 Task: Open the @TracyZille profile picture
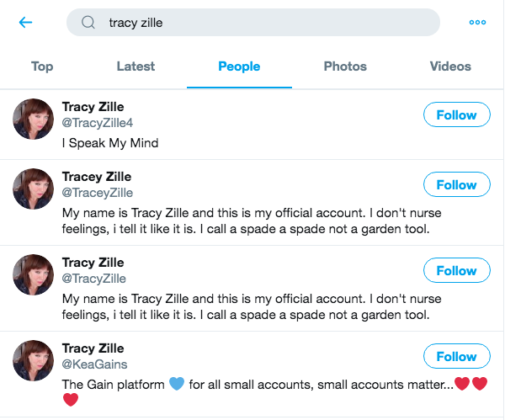pyautogui.click(x=34, y=274)
